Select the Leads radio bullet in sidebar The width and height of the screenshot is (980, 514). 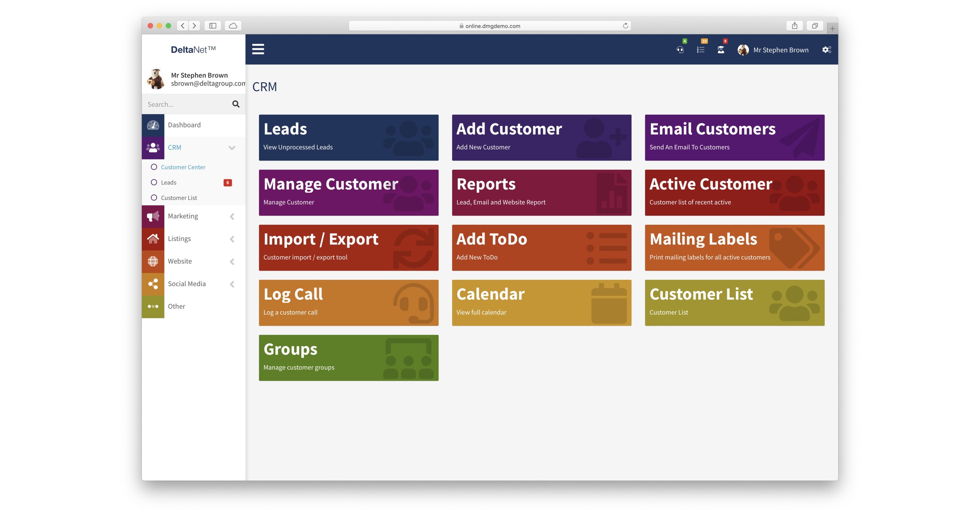154,182
